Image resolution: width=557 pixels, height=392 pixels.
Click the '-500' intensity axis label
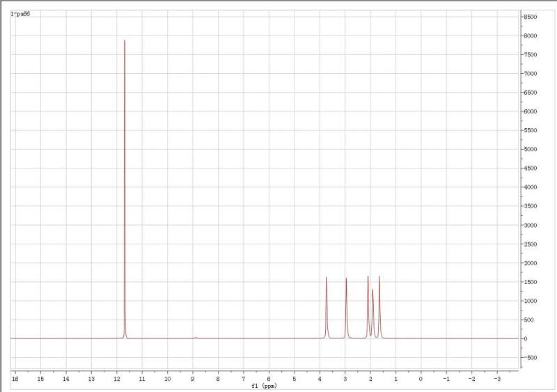pyautogui.click(x=530, y=357)
